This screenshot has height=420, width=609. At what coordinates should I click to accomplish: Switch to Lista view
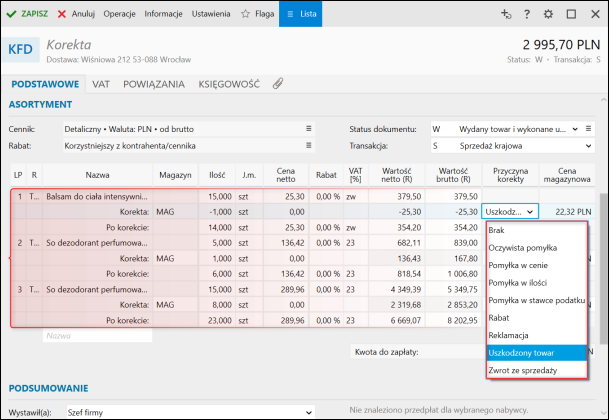point(301,14)
